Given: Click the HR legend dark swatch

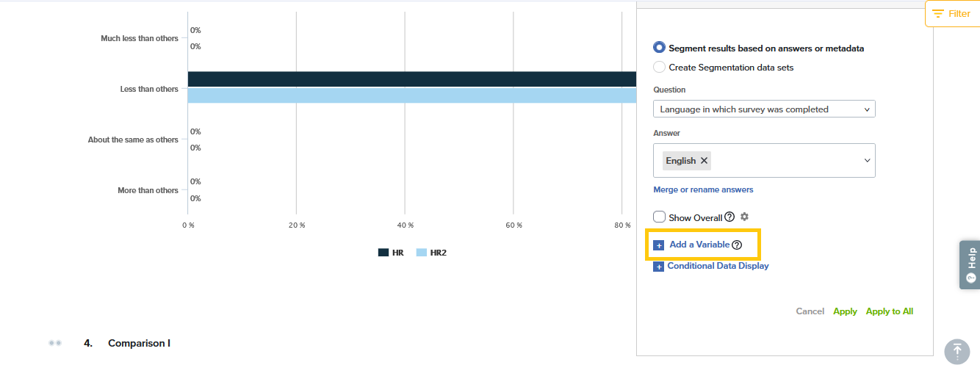Looking at the screenshot, I should (383, 253).
